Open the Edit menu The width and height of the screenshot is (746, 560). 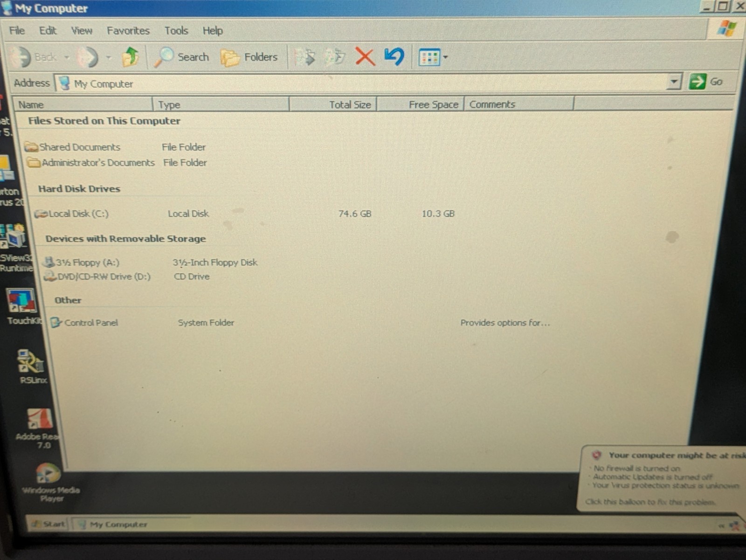tap(48, 31)
